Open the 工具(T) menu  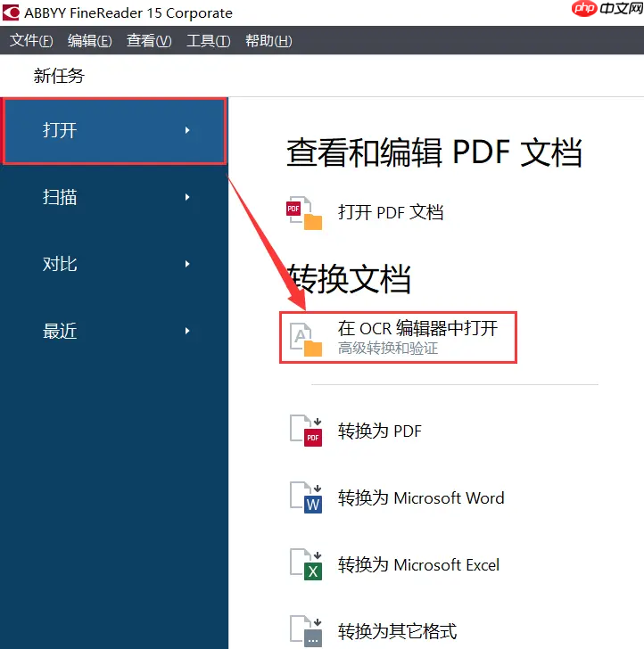click(209, 41)
